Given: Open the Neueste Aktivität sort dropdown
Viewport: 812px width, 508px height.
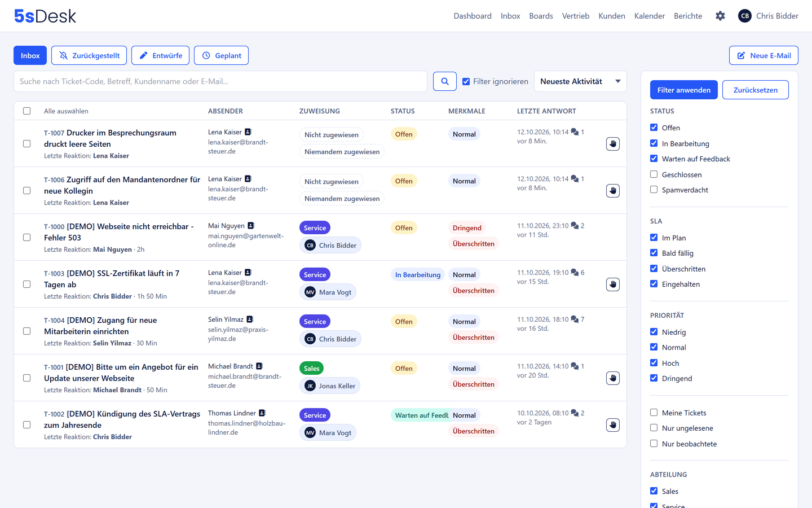Looking at the screenshot, I should click(x=580, y=81).
